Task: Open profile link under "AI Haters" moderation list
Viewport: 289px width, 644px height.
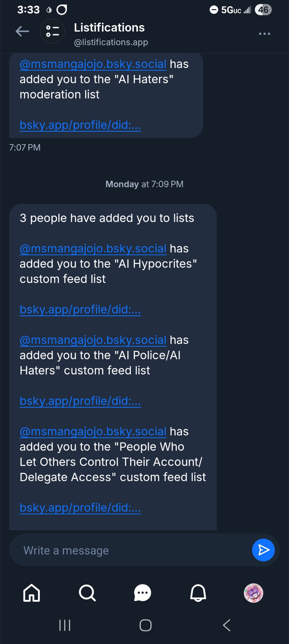Action: coord(80,125)
